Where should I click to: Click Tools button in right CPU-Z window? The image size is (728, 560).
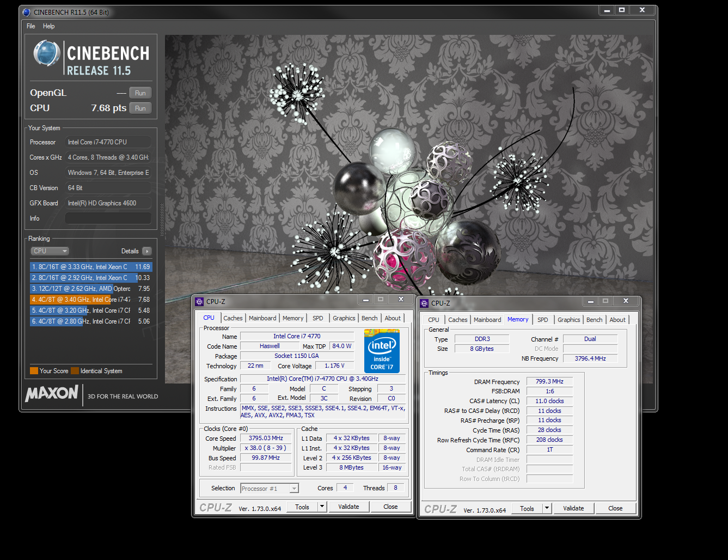[527, 509]
